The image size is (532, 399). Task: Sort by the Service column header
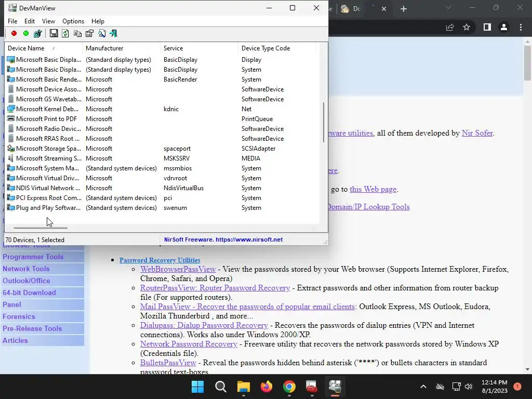click(199, 48)
